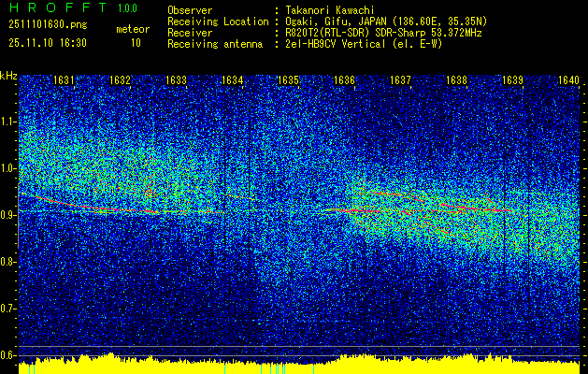588x374 pixels.
Task: Click the 0.9 kHz axis label
Action: point(8,215)
